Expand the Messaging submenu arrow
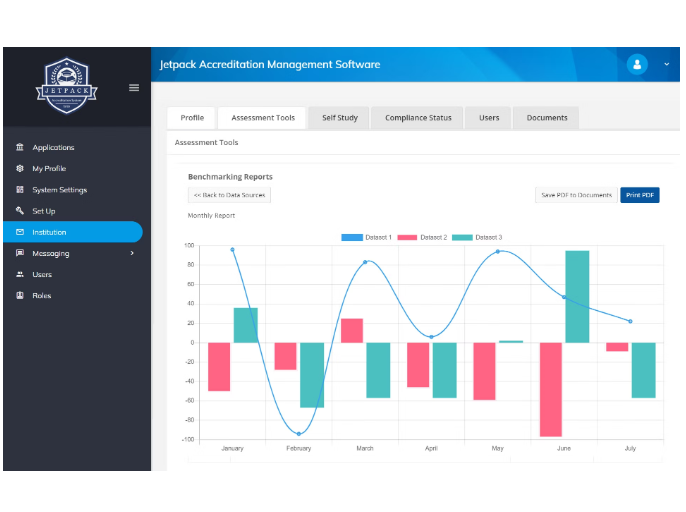The height and width of the screenshot is (512, 686). 132,253
